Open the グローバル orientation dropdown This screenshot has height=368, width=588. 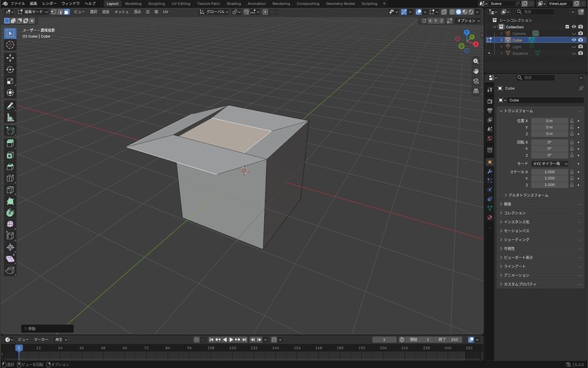(x=214, y=12)
